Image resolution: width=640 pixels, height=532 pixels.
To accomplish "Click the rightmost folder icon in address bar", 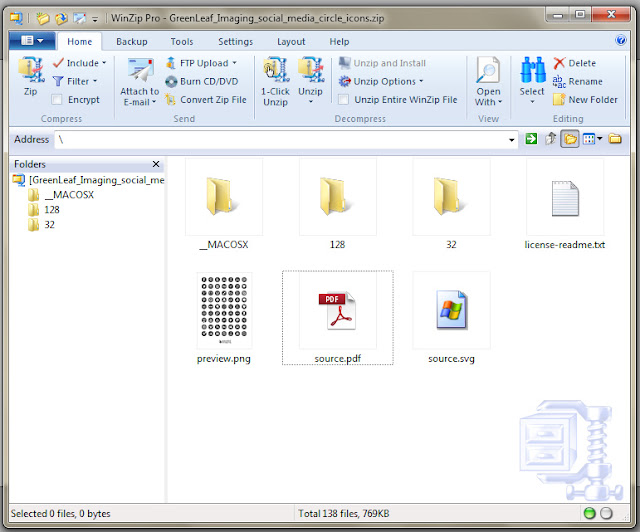I will 615,139.
